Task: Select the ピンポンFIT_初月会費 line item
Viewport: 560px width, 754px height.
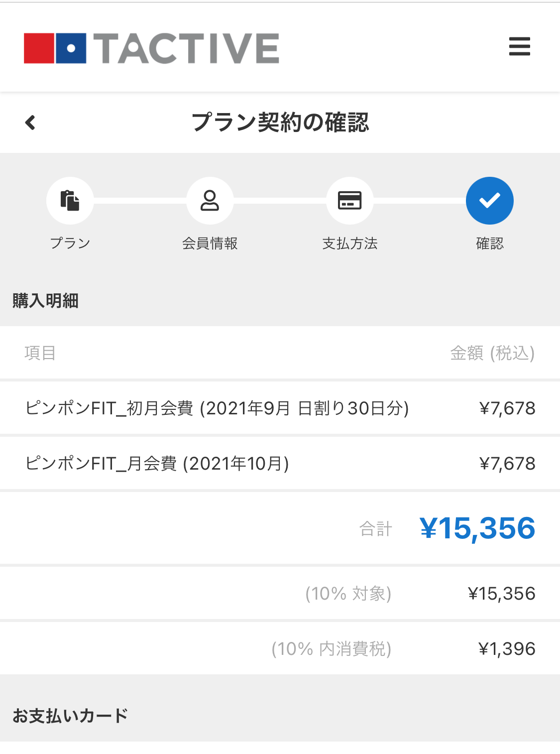Action: [280, 408]
